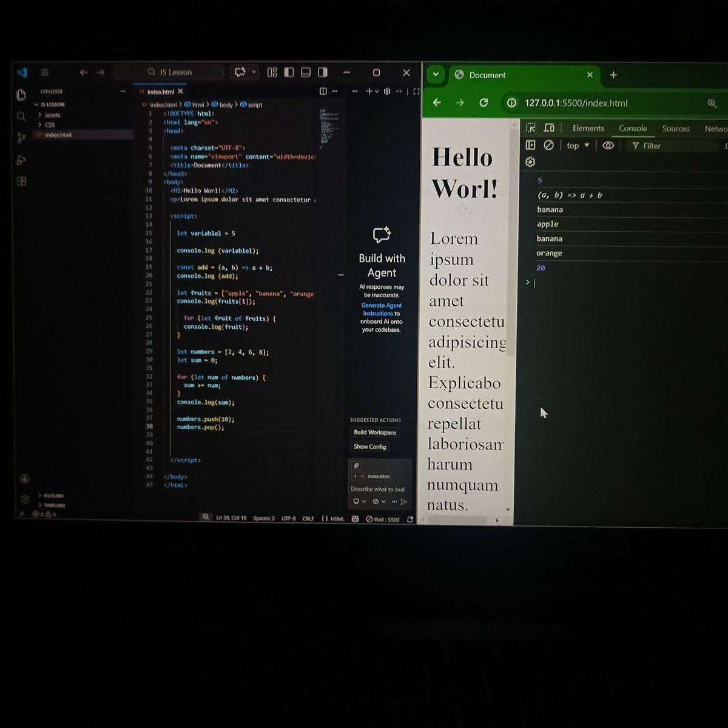Screen dimensions: 728x728
Task: Switch to the Console tab in DevTools
Action: pos(633,129)
